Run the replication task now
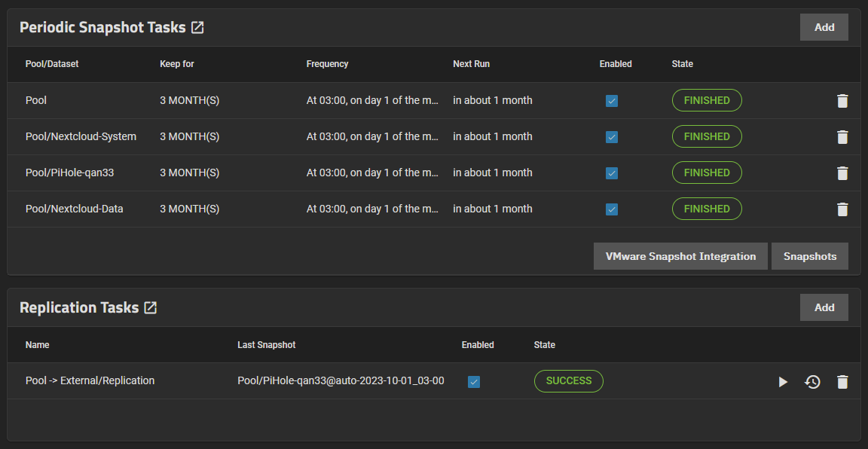Viewport: 868px width, 449px height. point(783,381)
